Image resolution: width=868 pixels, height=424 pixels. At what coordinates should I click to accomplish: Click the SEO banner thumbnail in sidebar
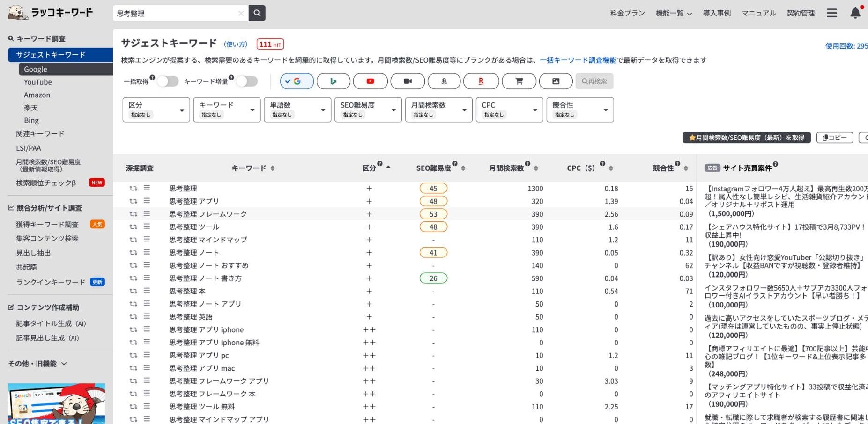pyautogui.click(x=56, y=404)
